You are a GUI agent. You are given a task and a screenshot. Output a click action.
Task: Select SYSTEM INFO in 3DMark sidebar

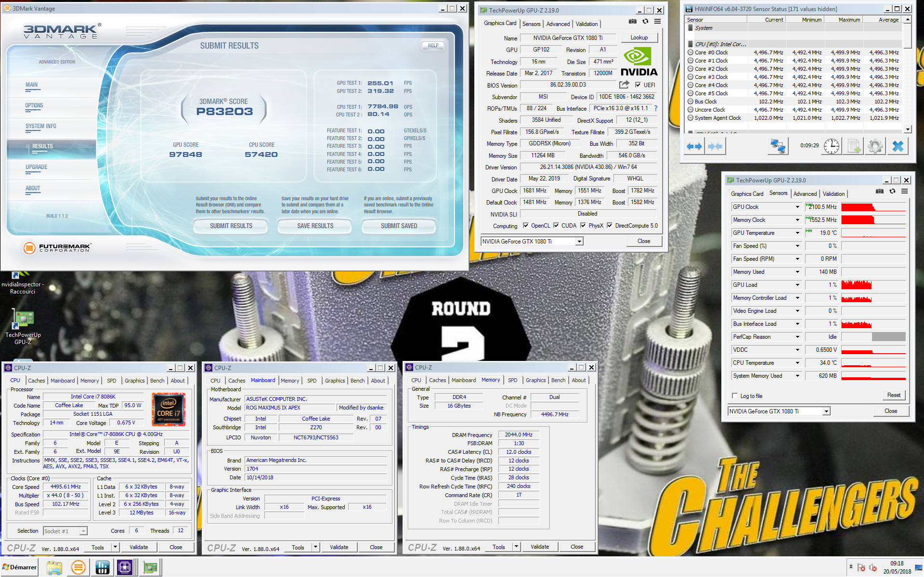point(41,126)
